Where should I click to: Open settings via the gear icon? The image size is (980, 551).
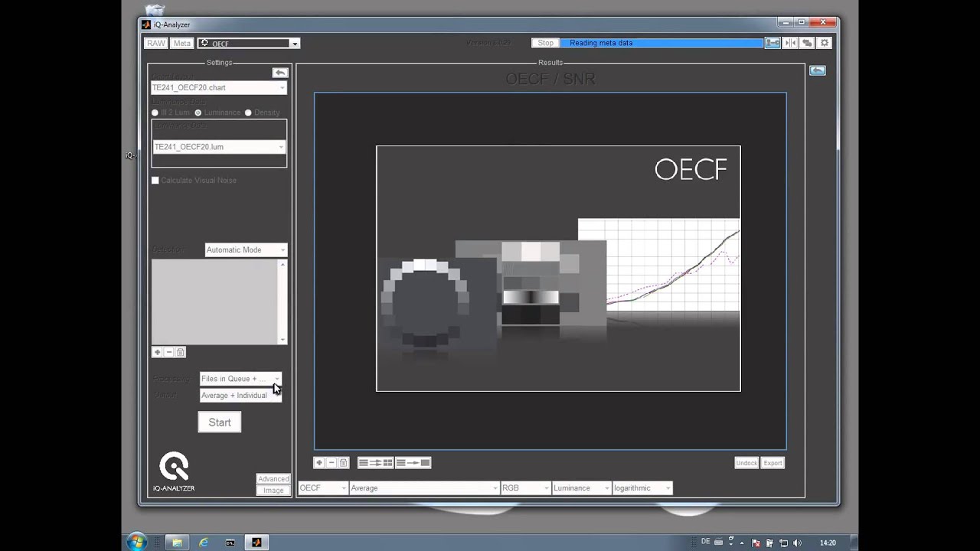(825, 44)
